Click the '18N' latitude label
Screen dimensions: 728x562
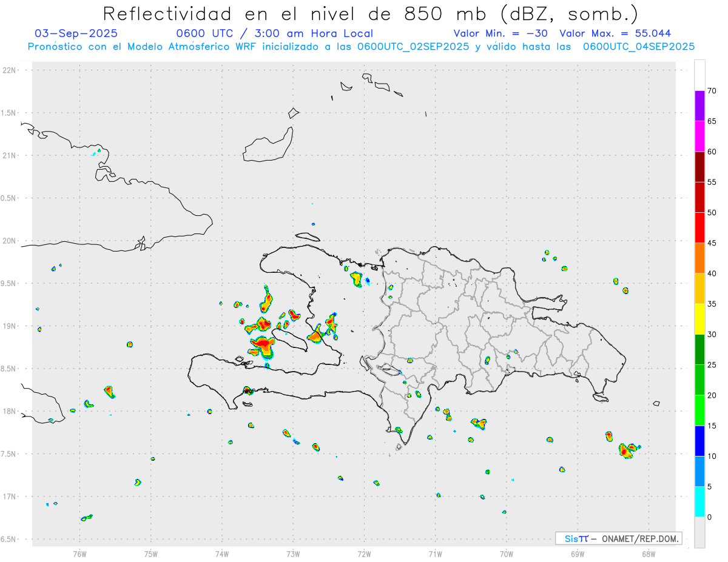pos(10,411)
